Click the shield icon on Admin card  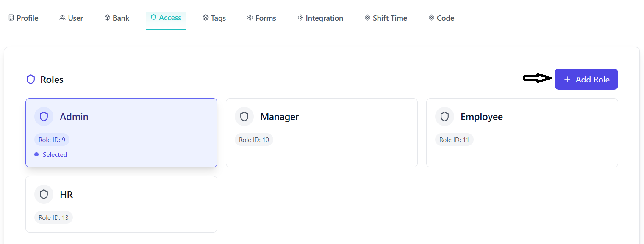44,117
